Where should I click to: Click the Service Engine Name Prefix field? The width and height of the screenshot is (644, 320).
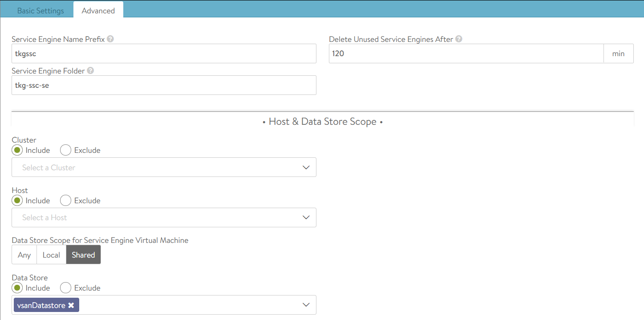[164, 53]
